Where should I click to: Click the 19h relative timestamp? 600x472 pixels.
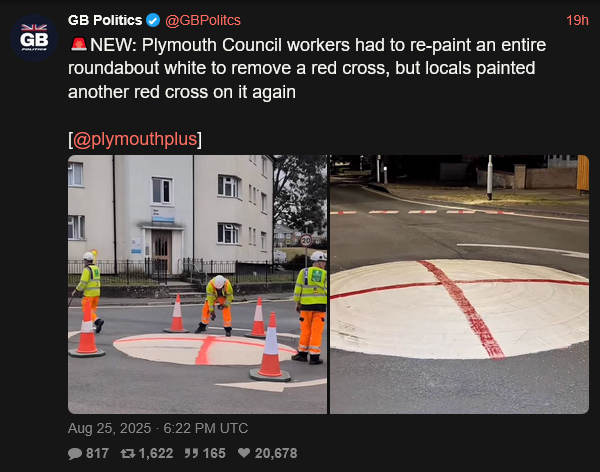[577, 20]
